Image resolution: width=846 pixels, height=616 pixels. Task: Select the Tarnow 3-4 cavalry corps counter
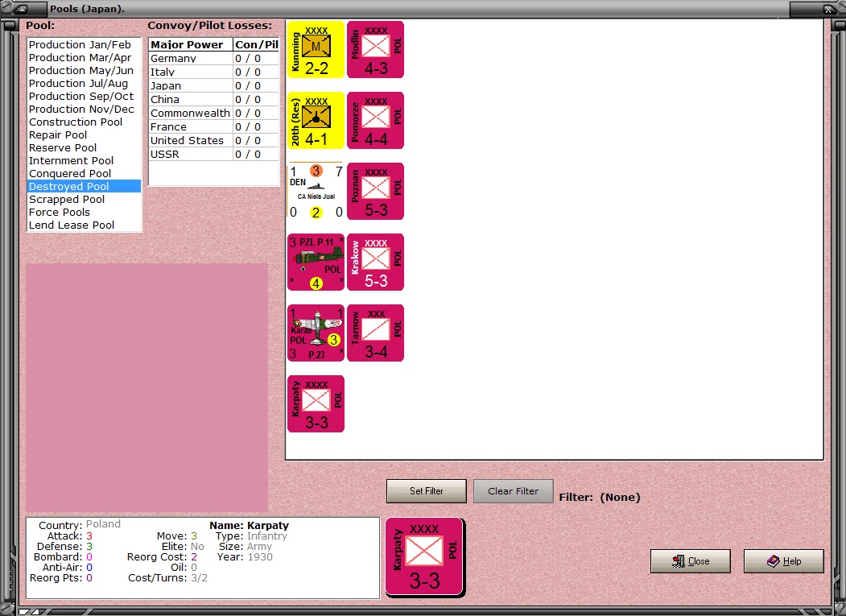pyautogui.click(x=376, y=333)
